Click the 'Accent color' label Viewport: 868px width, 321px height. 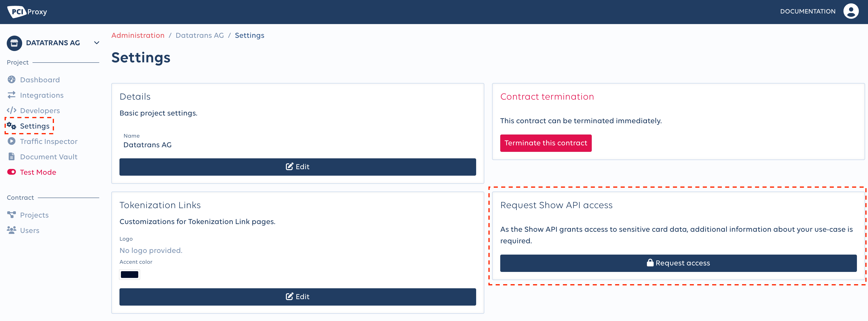[136, 262]
